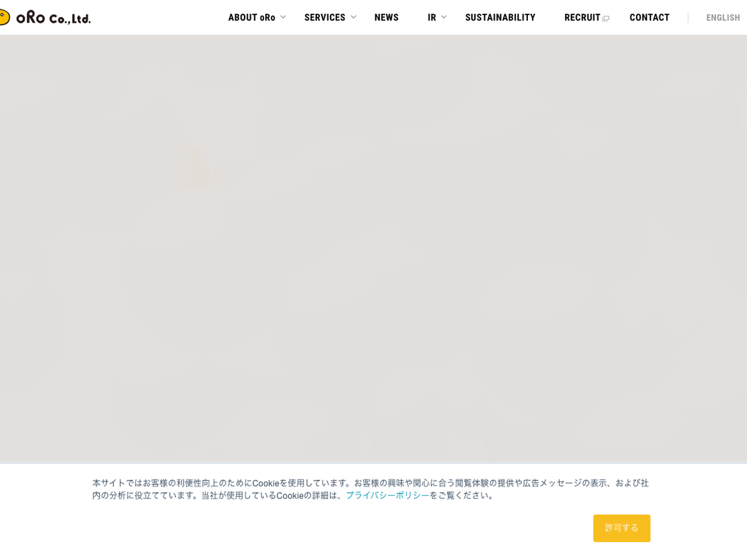
Task: Click the oRo Co.,Ltd. wordmark
Action: click(x=54, y=18)
